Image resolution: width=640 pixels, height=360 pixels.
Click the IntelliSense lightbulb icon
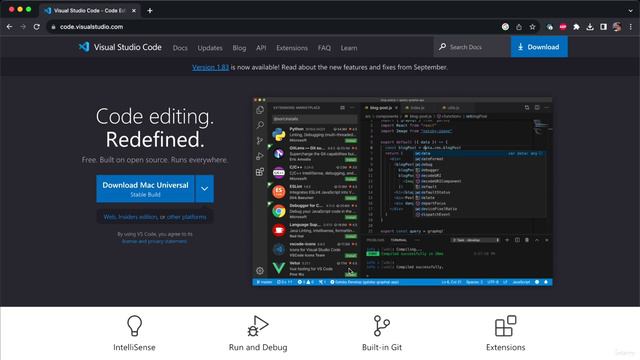click(x=134, y=326)
